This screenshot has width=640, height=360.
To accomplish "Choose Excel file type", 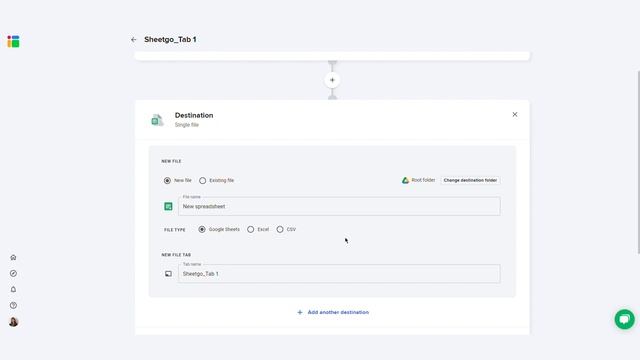I will click(x=251, y=229).
